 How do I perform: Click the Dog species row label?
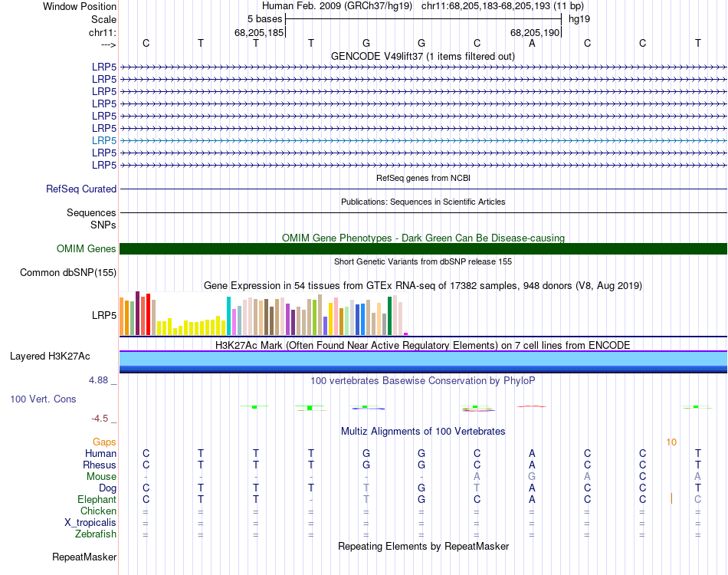point(107,488)
